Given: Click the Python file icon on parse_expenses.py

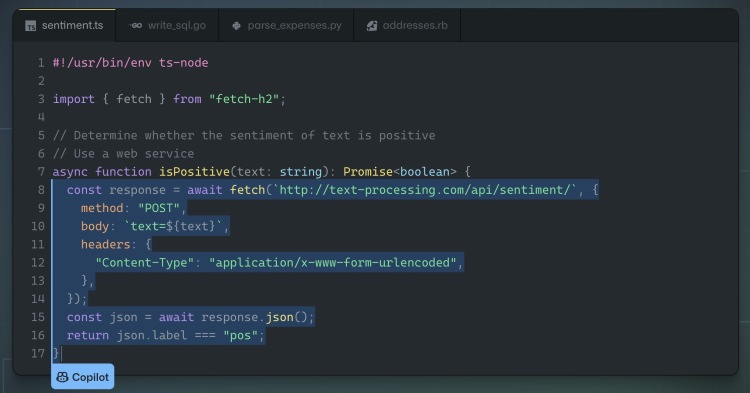Looking at the screenshot, I should [236, 26].
